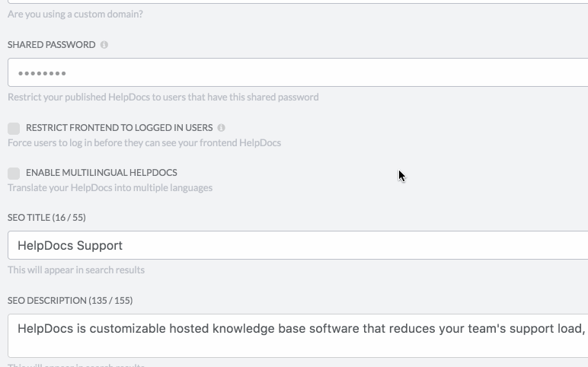
Task: Focus the Shared Password input field
Action: click(298, 72)
